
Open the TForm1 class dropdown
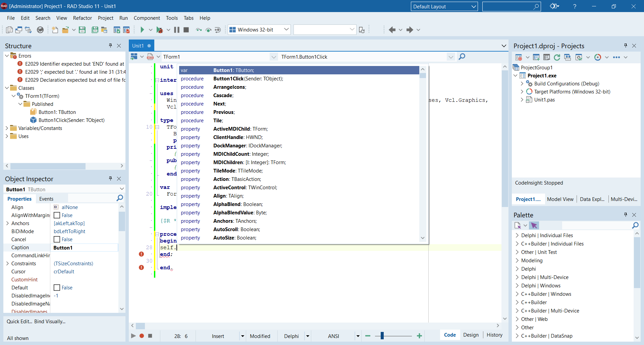274,57
